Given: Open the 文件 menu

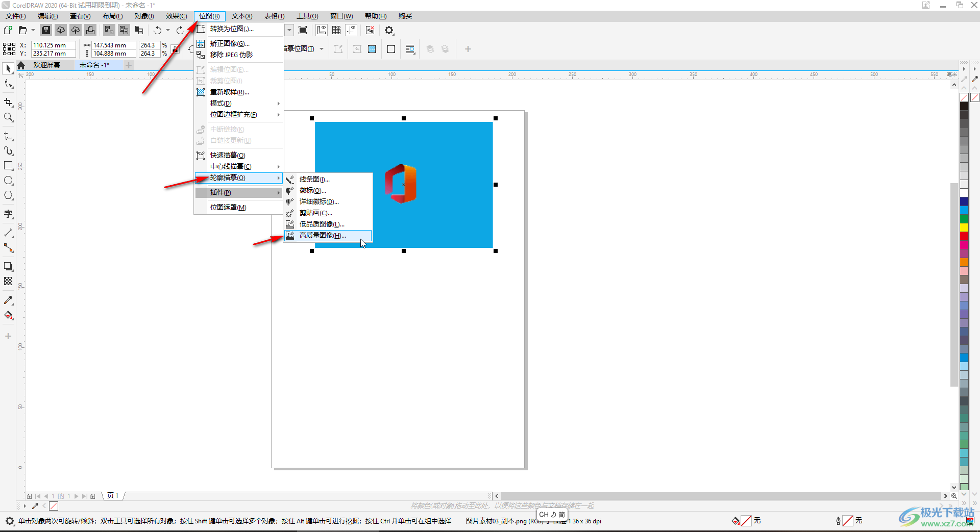Looking at the screenshot, I should point(16,16).
